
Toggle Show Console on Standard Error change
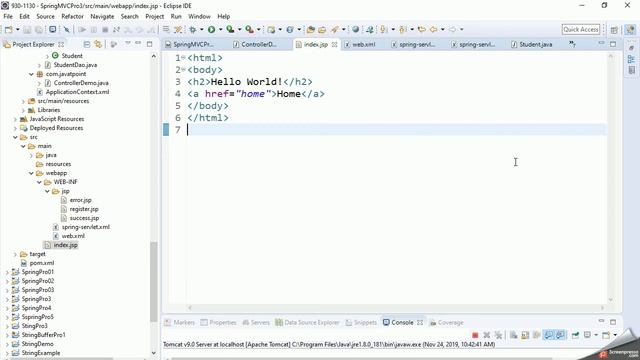click(x=560, y=335)
